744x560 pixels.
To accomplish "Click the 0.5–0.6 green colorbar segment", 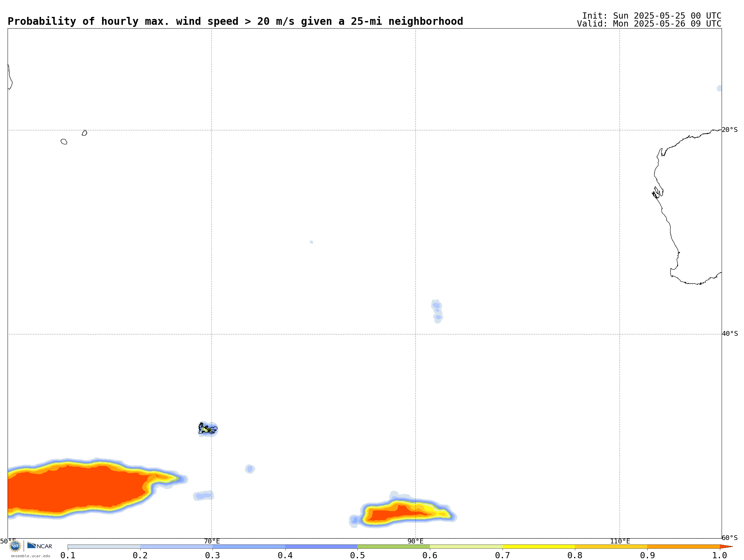I will (394, 547).
